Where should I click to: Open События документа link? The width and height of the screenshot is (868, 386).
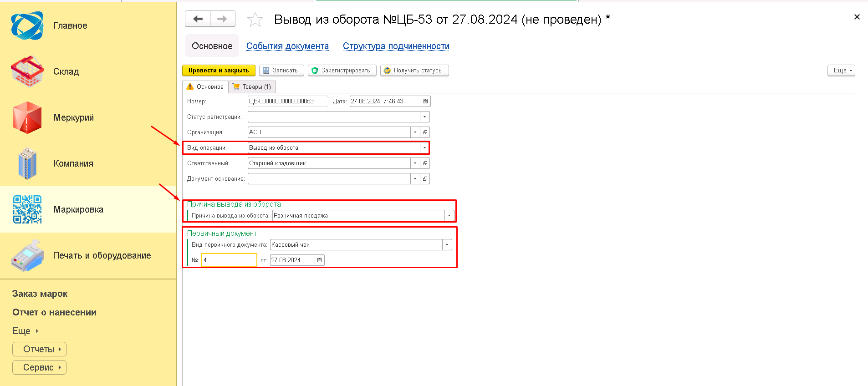pos(287,46)
